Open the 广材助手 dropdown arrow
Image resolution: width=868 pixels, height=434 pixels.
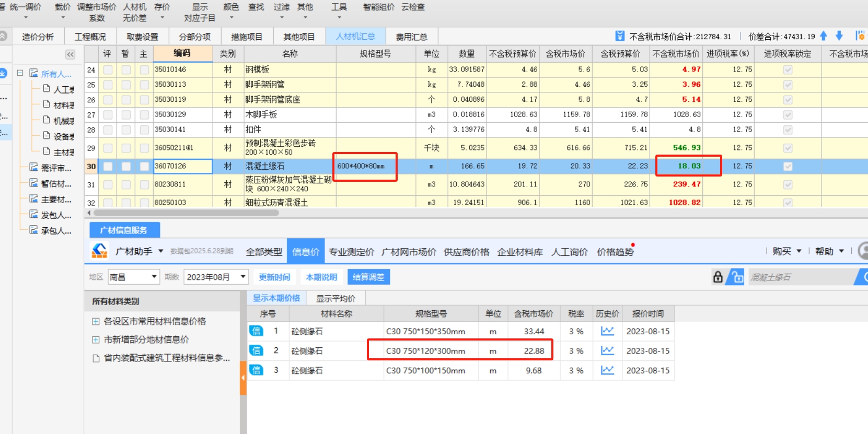click(x=160, y=251)
